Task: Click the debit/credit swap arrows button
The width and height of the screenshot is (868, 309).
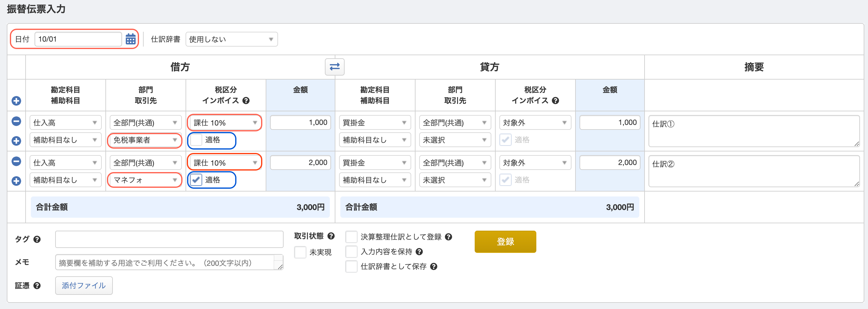Action: (x=334, y=67)
